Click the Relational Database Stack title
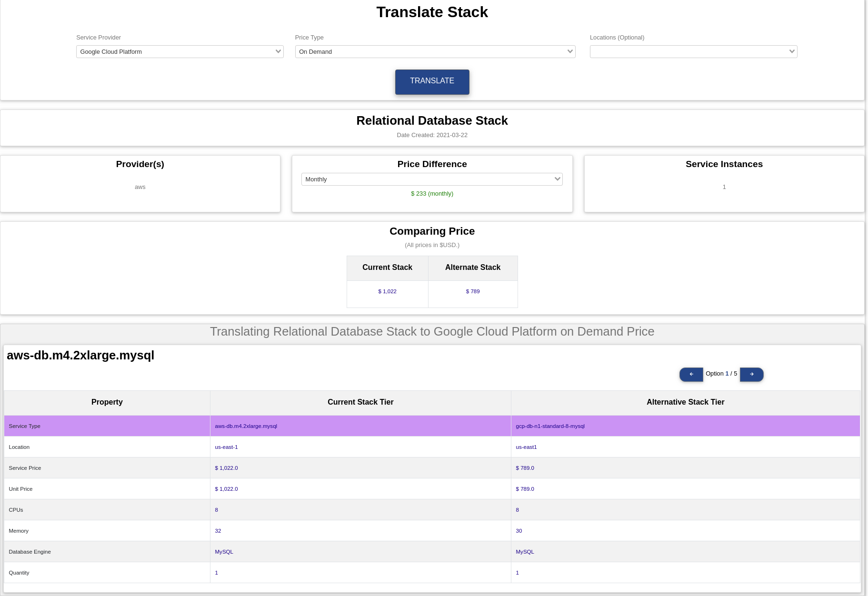The height and width of the screenshot is (596, 868). [432, 121]
